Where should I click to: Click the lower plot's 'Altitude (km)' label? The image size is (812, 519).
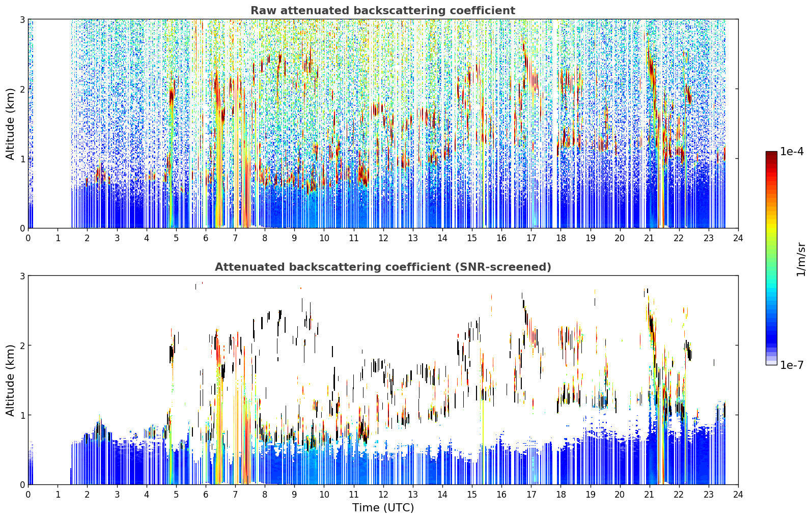pyautogui.click(x=11, y=380)
